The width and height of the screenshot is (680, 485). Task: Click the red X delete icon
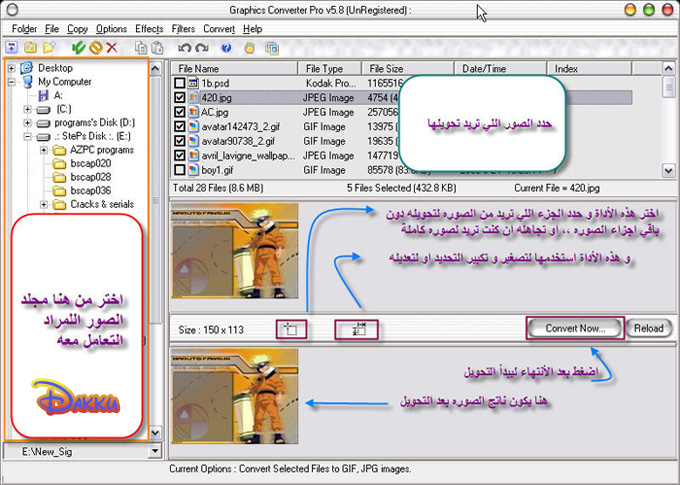(x=112, y=47)
